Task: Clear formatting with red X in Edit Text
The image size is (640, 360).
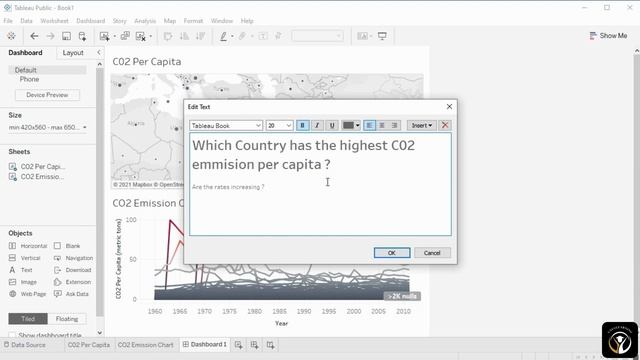Action: (x=445, y=125)
